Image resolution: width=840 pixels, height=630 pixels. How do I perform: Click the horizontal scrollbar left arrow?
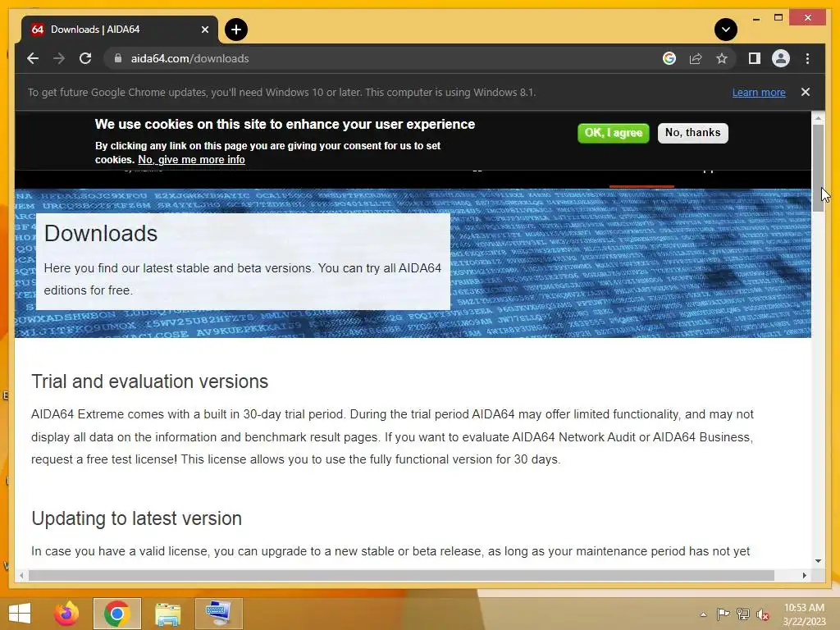point(21,575)
